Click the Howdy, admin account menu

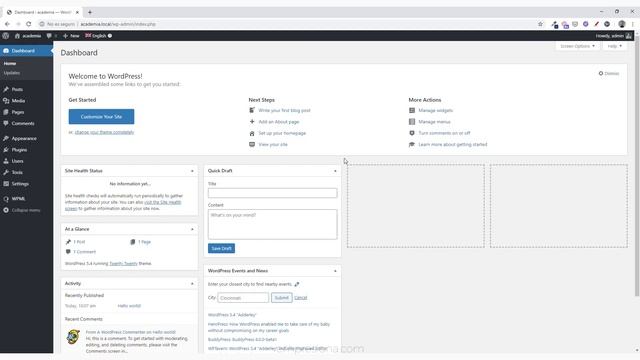(x=613, y=36)
